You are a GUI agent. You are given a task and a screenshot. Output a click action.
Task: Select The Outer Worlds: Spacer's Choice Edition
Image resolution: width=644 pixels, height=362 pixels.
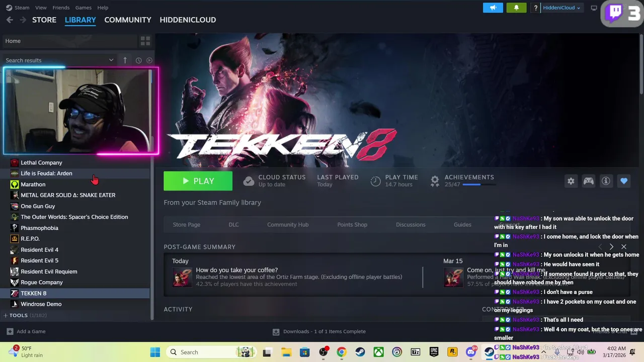tap(75, 217)
